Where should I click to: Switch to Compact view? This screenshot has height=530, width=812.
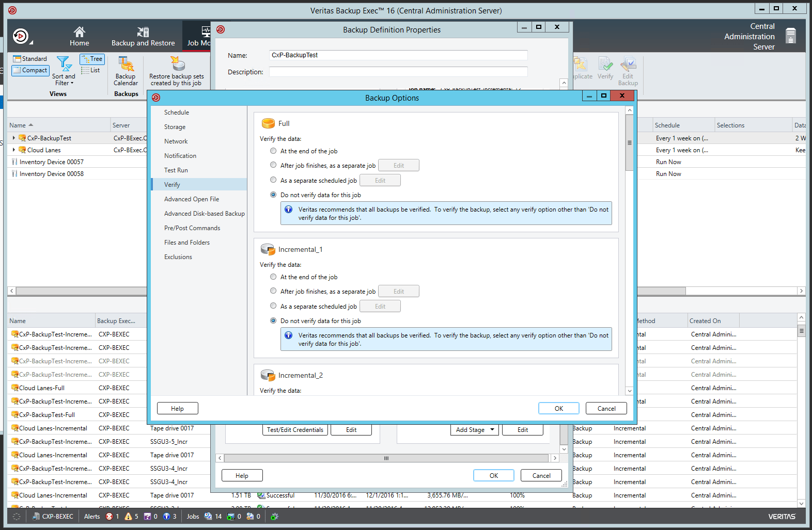[30, 70]
